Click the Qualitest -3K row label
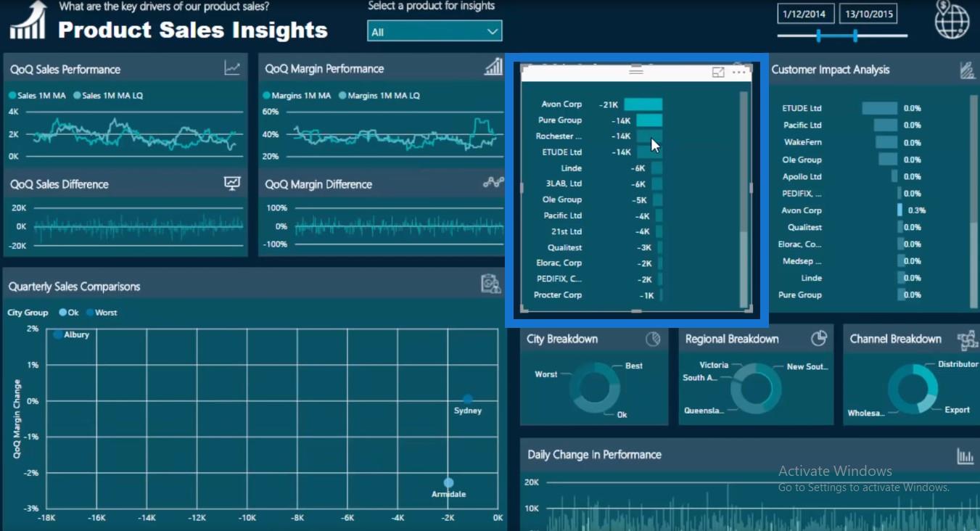This screenshot has height=531, width=980. click(x=564, y=247)
